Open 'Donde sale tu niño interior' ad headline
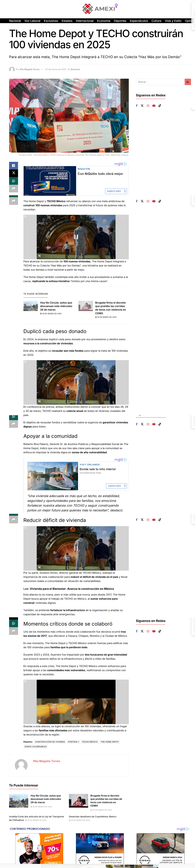Viewport: 195px width, 868px height. 98,469
